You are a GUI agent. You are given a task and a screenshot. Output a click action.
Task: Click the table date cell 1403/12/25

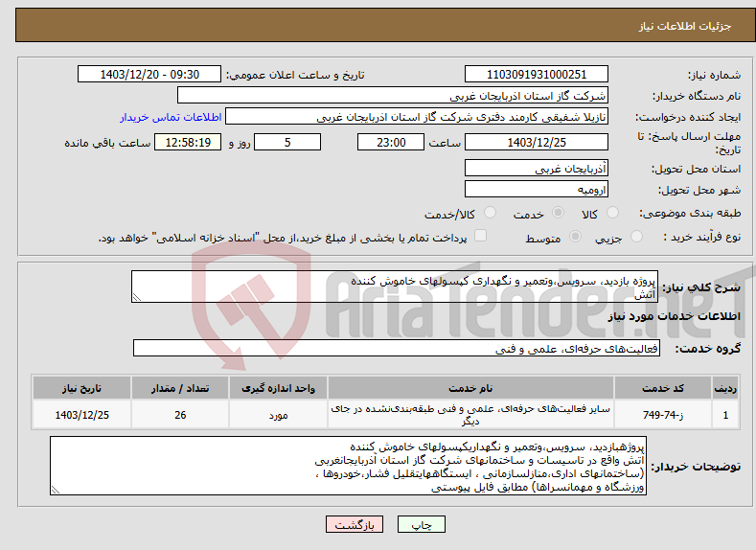pyautogui.click(x=81, y=415)
